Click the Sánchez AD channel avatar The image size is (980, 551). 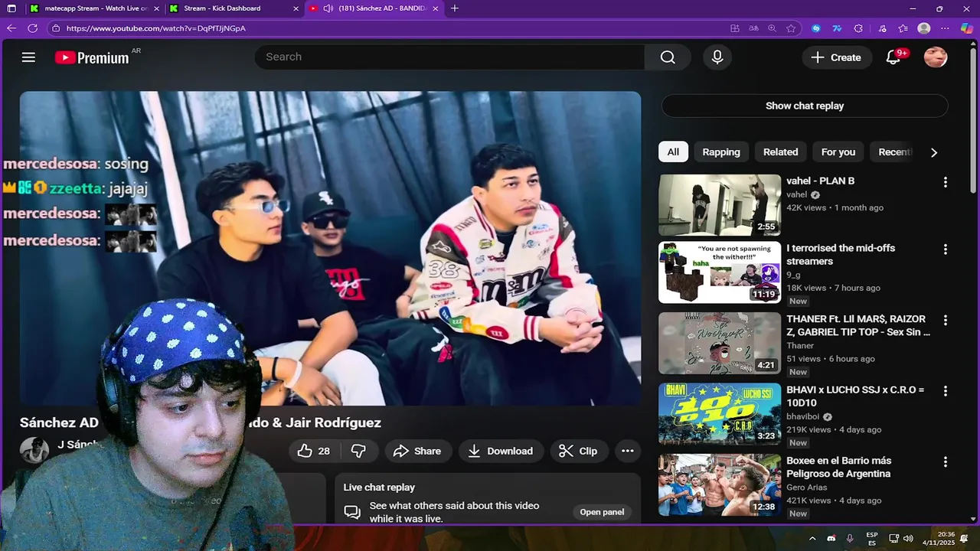point(34,450)
